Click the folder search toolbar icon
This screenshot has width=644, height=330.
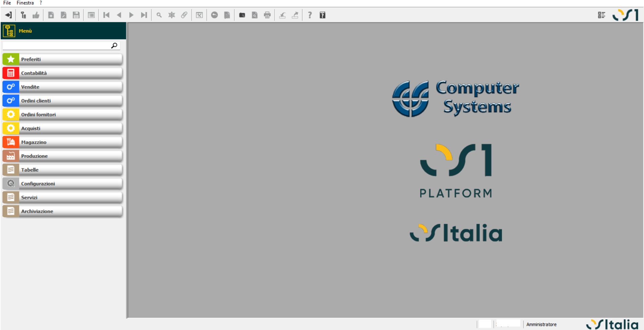tap(242, 15)
